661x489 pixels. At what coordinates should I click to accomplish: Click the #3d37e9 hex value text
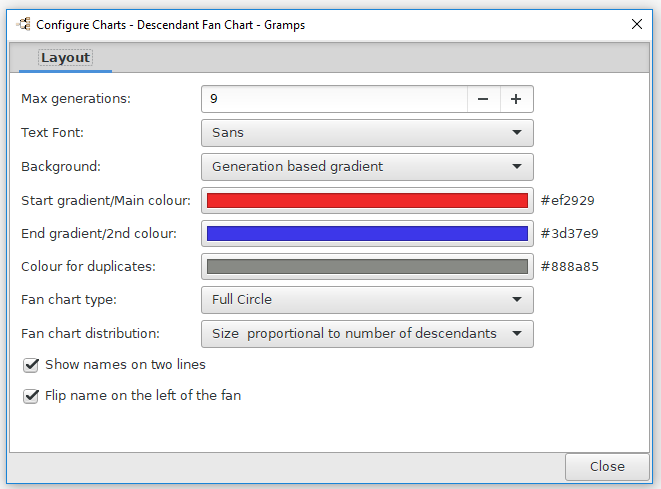pyautogui.click(x=570, y=233)
